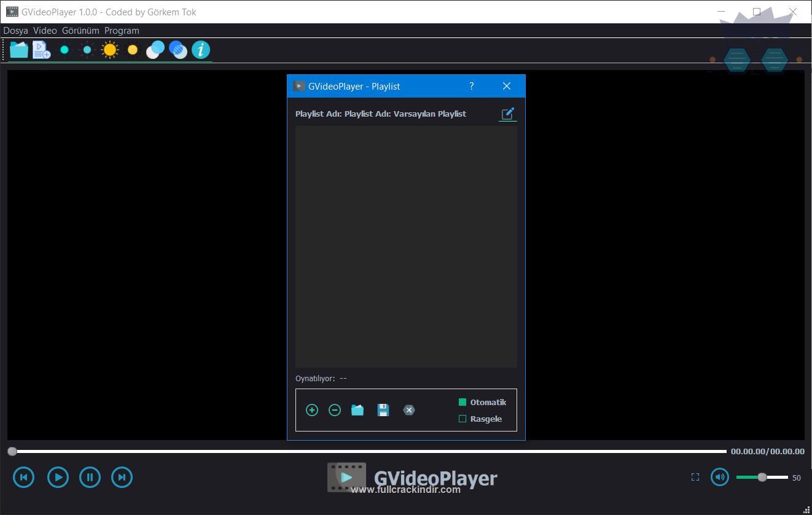Click the 'Oynatılıyor: --' status text
The width and height of the screenshot is (812, 515).
(321, 378)
